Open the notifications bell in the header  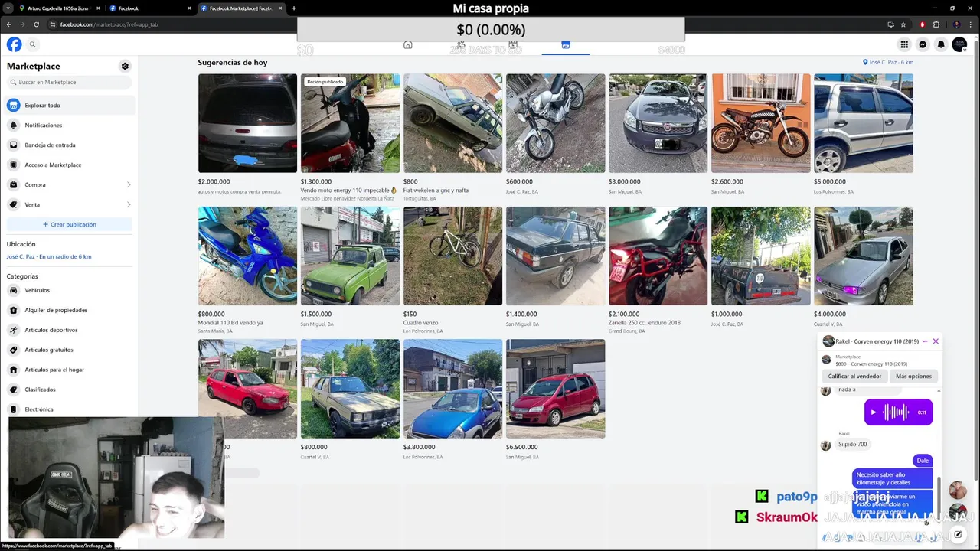pos(941,44)
